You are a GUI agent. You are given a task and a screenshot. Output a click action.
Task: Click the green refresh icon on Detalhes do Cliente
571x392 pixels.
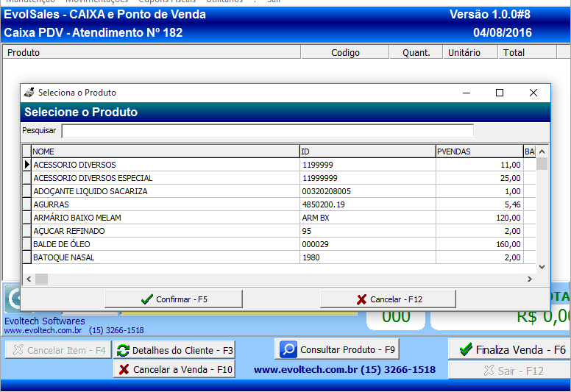click(123, 351)
